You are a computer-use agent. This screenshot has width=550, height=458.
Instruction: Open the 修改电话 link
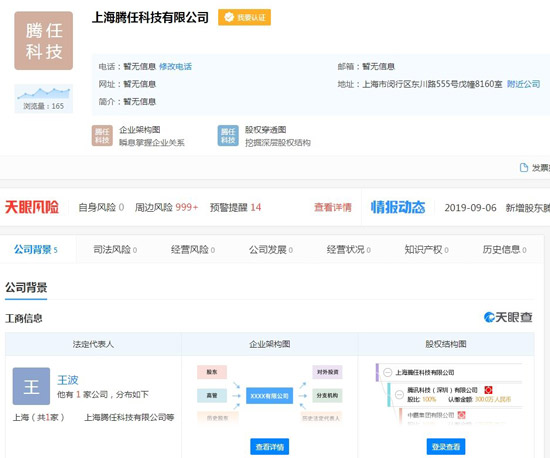pyautogui.click(x=175, y=66)
